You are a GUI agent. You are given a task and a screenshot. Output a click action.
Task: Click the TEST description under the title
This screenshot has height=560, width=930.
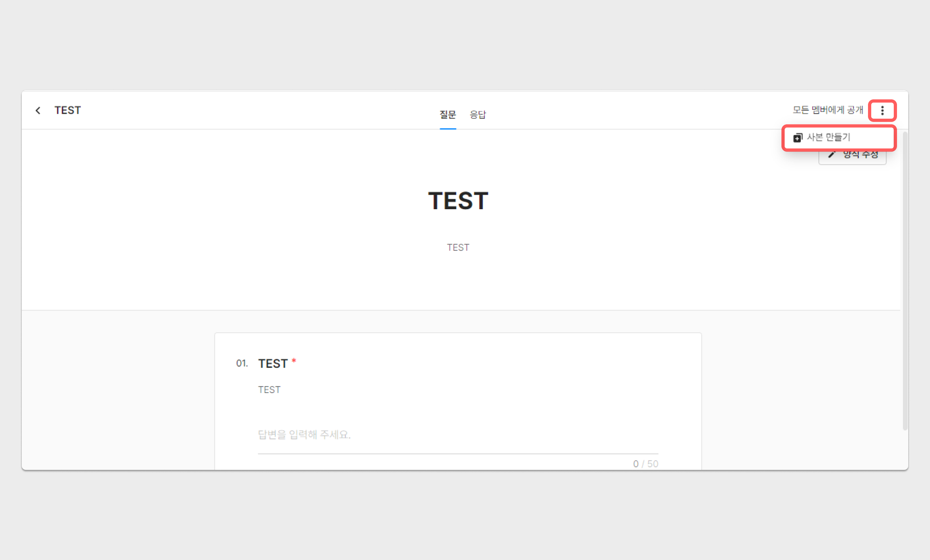458,247
